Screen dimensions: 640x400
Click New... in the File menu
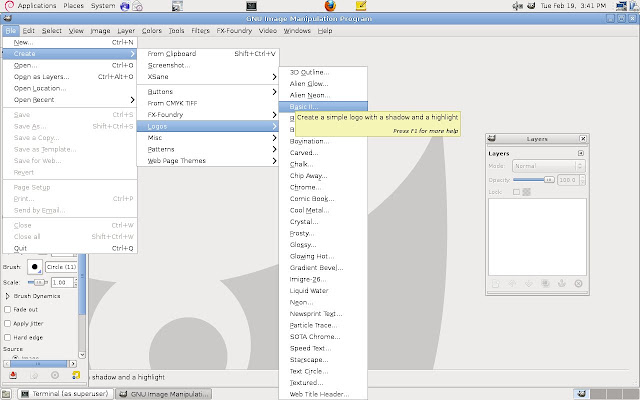coord(70,42)
